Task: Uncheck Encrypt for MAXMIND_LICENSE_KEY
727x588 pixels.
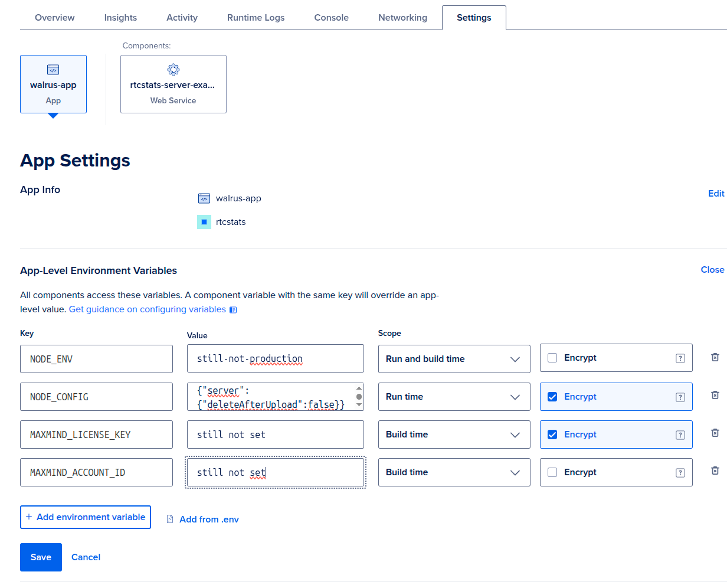Action: coord(552,435)
